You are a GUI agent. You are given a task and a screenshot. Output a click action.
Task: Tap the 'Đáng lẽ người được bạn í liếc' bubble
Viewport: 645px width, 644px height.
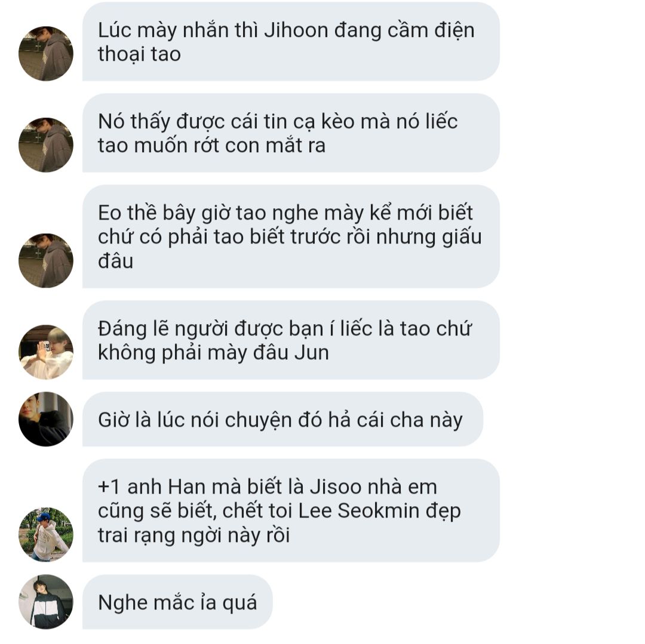pyautogui.click(x=291, y=340)
